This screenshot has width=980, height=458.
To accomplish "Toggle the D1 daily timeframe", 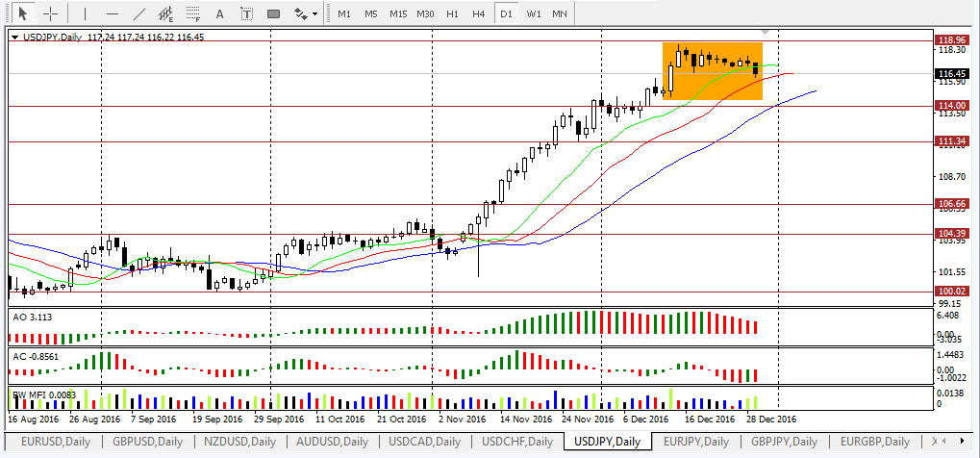I will (505, 13).
